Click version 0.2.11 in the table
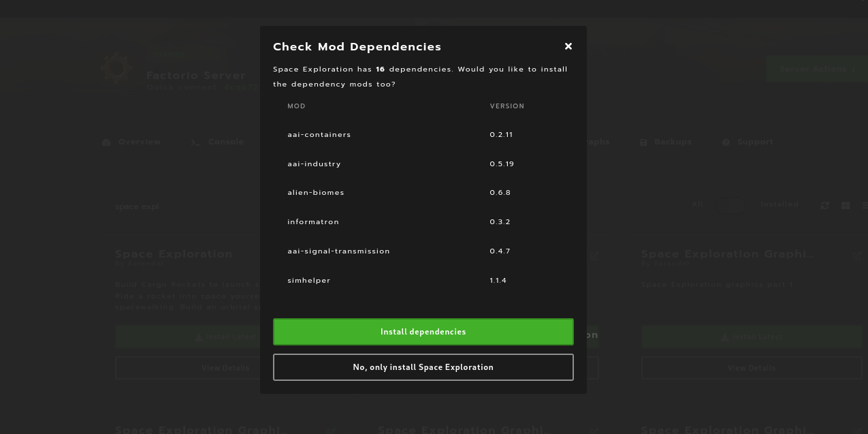The width and height of the screenshot is (868, 434). (x=501, y=135)
